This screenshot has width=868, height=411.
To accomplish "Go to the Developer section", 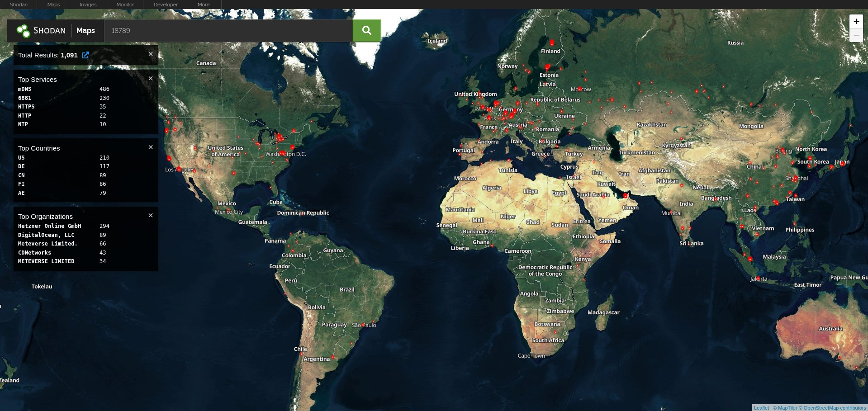I will tap(165, 4).
